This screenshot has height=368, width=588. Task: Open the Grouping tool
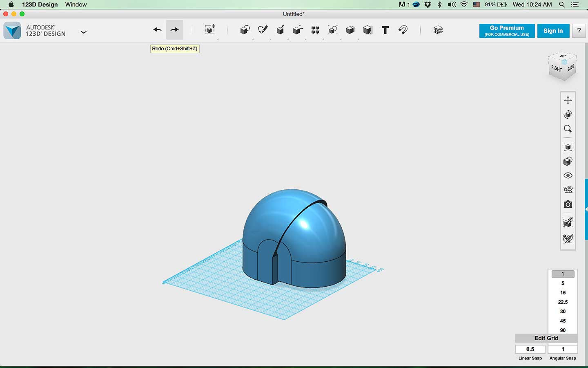(x=333, y=30)
